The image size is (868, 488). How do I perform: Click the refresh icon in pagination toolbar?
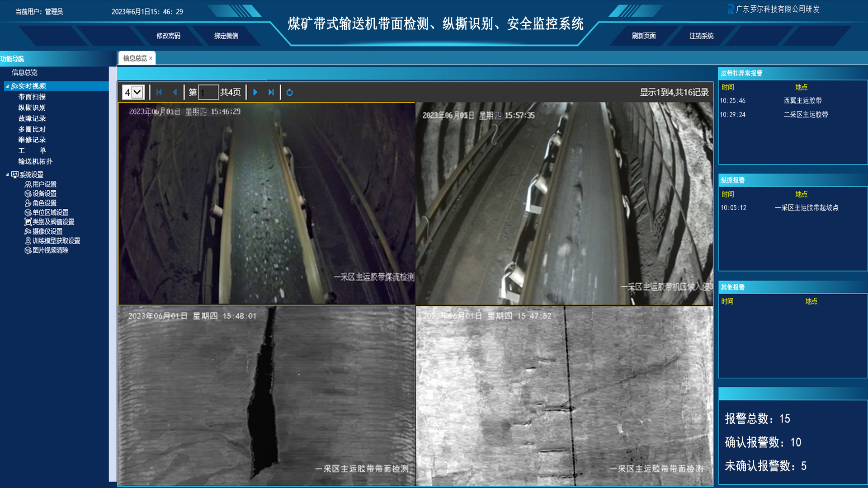[290, 92]
